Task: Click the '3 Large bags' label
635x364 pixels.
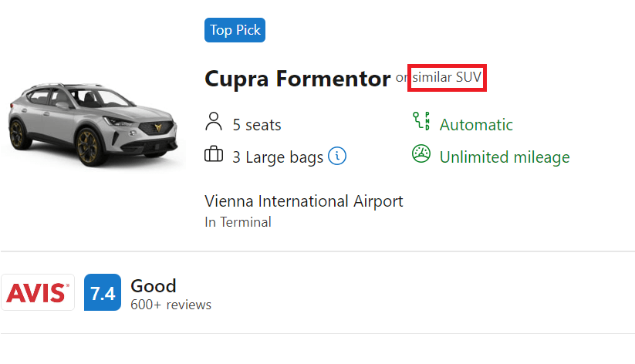Action: [278, 157]
